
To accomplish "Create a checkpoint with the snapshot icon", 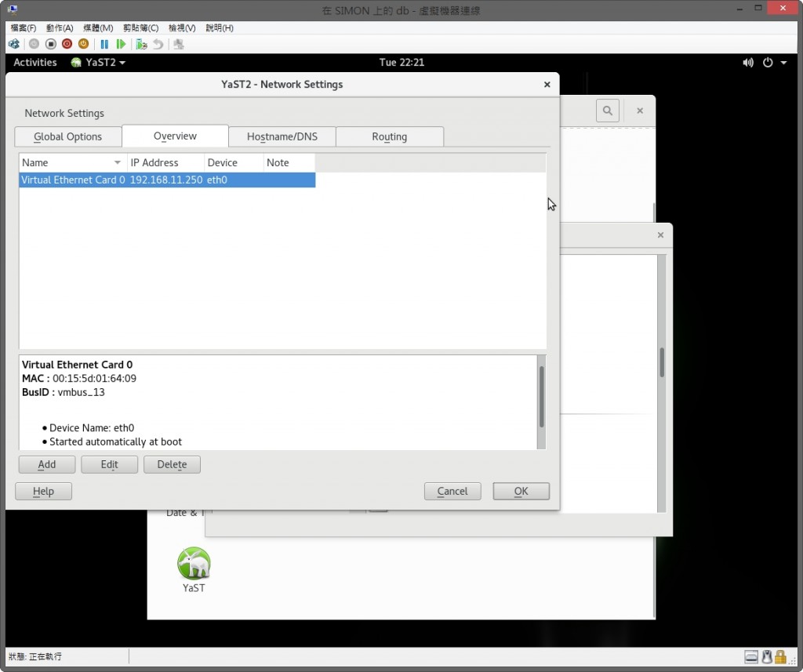I will point(141,44).
